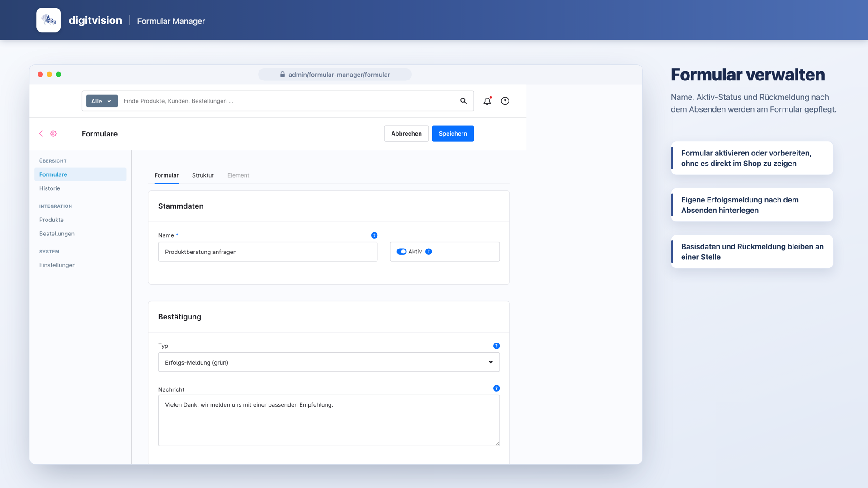This screenshot has width=868, height=488.
Task: Click card 'Eigene Erfolgsmeldung nach dem Absenden'
Action: (x=752, y=205)
